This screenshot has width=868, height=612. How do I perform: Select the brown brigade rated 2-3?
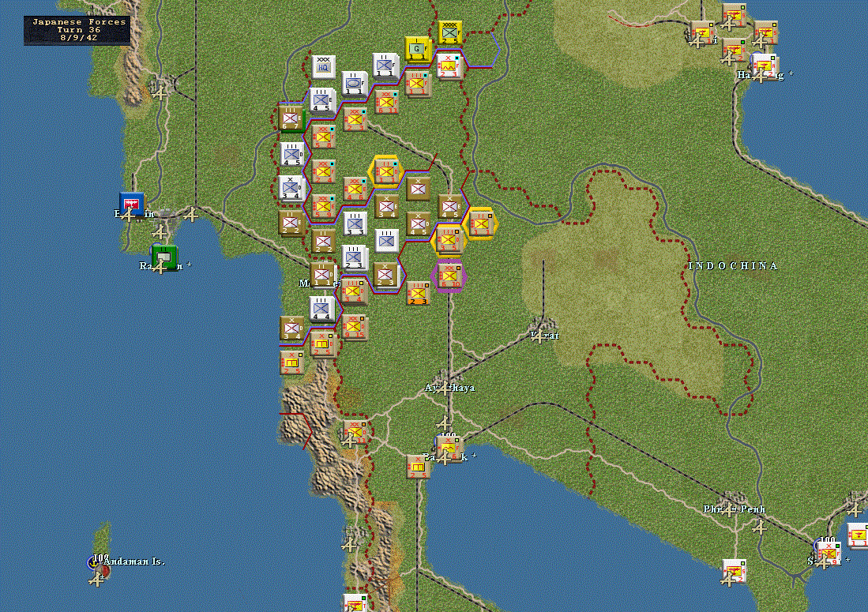tap(386, 275)
